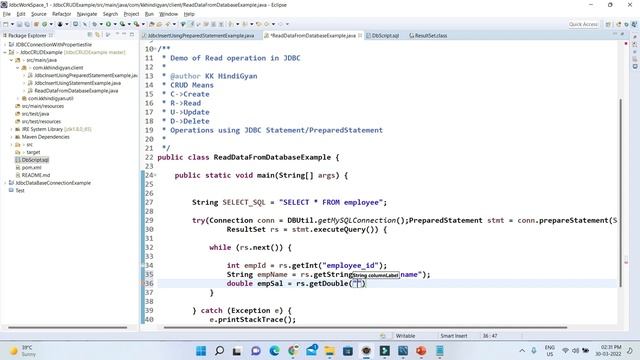Screen dimensions: 640x360
Task: Expand com.kkhindigyan.util package
Action: [18, 98]
